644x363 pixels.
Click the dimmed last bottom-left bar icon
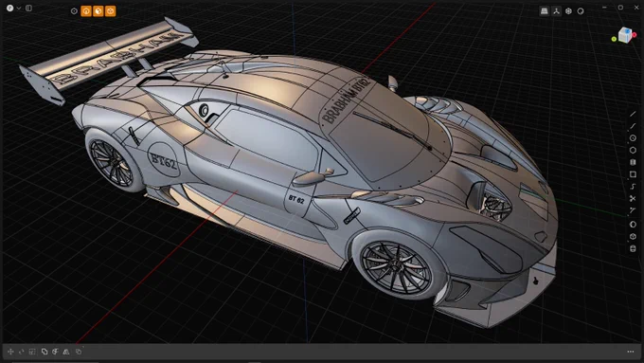point(79,352)
